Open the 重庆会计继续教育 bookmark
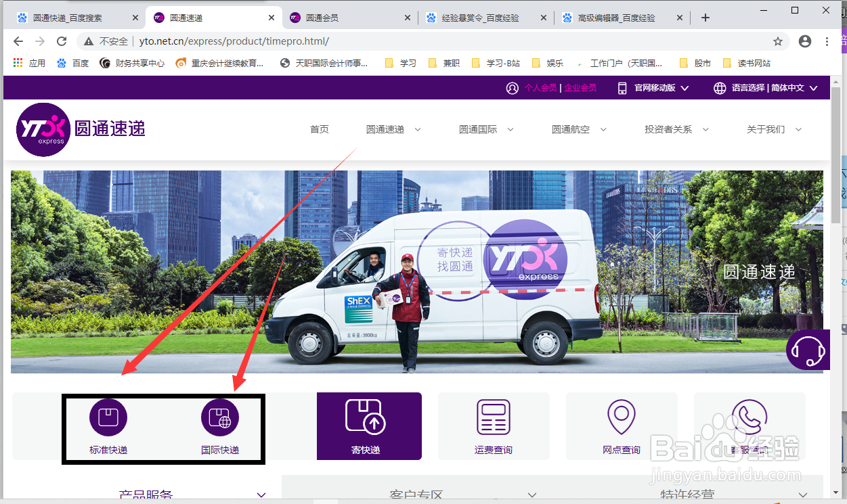847x504 pixels. click(220, 63)
